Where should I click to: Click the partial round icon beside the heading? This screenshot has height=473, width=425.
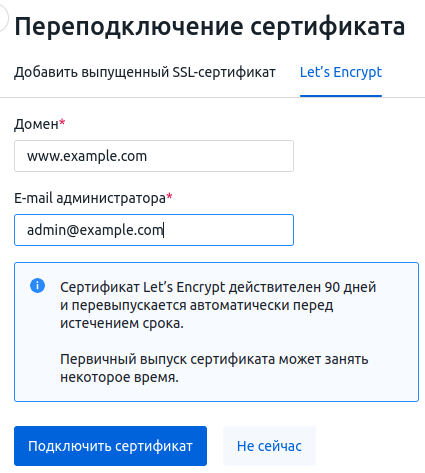tap(3, 18)
